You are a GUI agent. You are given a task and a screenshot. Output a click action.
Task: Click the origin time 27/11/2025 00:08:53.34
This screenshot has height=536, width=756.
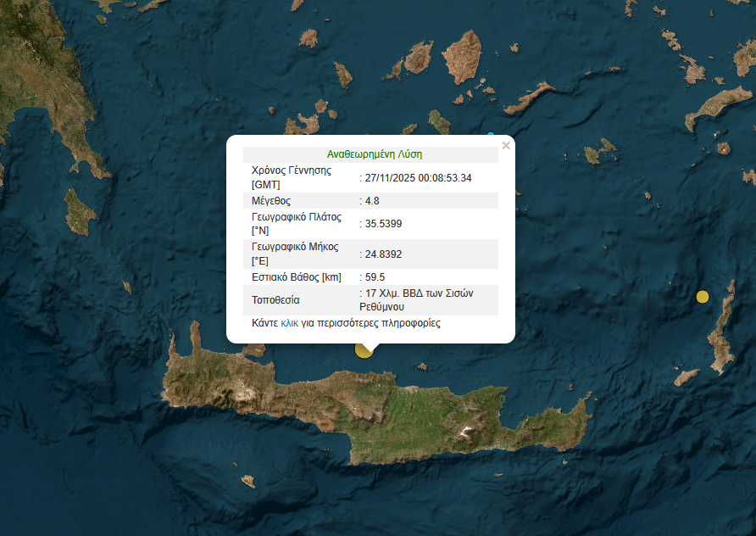tap(415, 178)
